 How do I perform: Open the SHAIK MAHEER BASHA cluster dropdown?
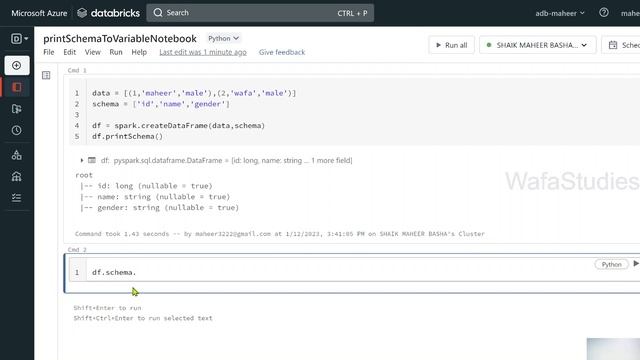[538, 45]
